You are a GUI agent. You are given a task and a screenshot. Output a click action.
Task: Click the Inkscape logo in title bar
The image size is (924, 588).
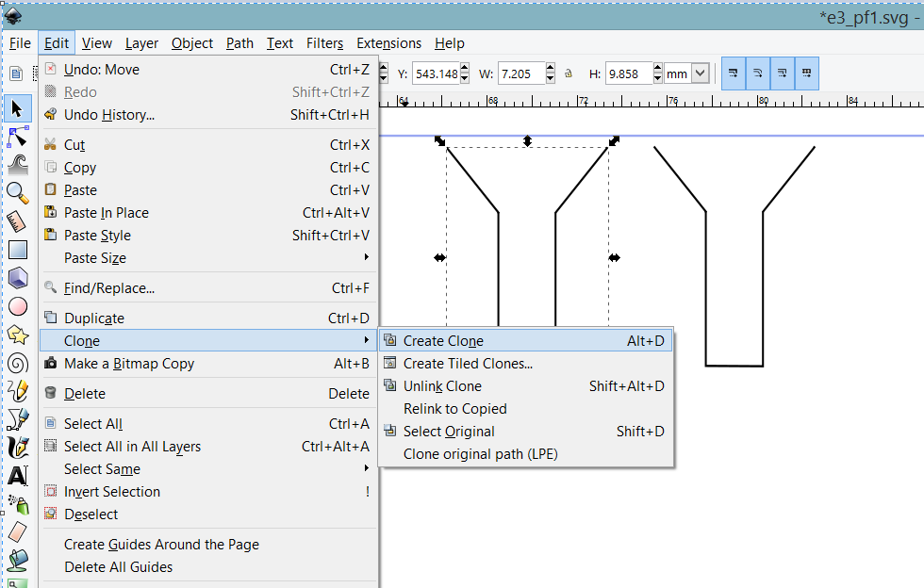coord(13,16)
